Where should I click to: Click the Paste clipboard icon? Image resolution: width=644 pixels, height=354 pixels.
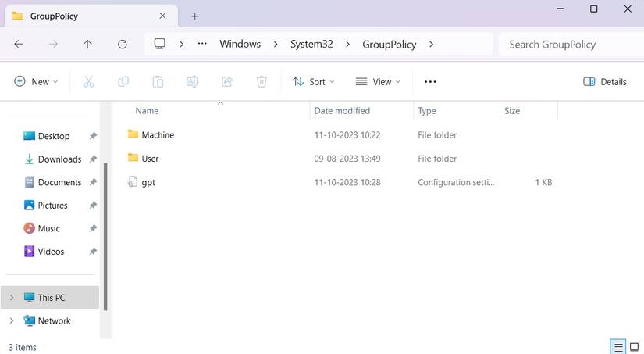(158, 81)
